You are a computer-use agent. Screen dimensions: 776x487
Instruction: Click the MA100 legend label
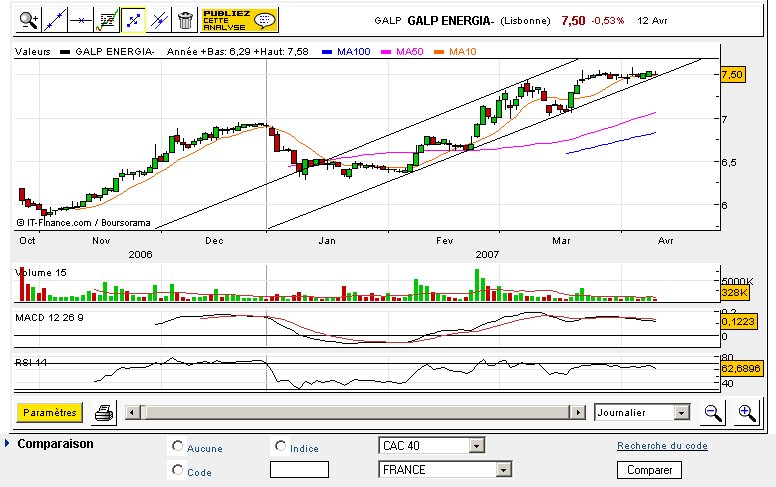click(353, 51)
